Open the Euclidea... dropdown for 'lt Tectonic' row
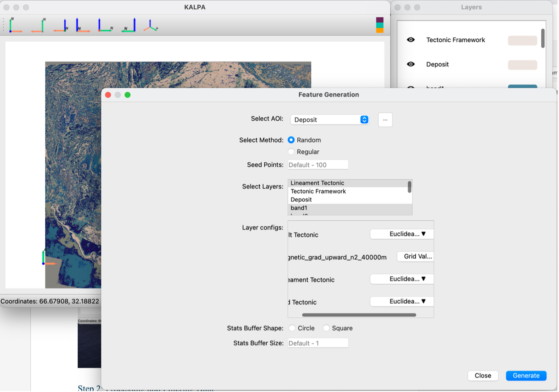Image resolution: width=559 pixels, height=392 pixels. [x=402, y=234]
